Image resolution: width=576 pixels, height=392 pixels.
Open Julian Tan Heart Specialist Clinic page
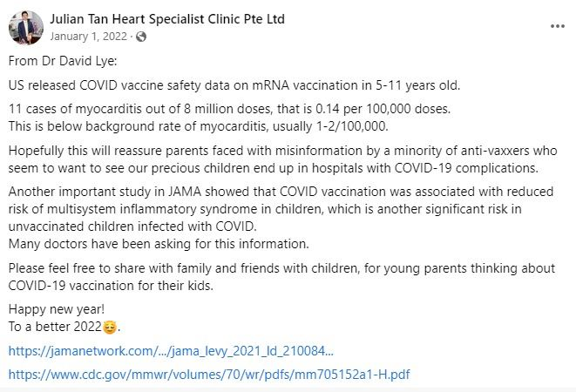pos(167,19)
